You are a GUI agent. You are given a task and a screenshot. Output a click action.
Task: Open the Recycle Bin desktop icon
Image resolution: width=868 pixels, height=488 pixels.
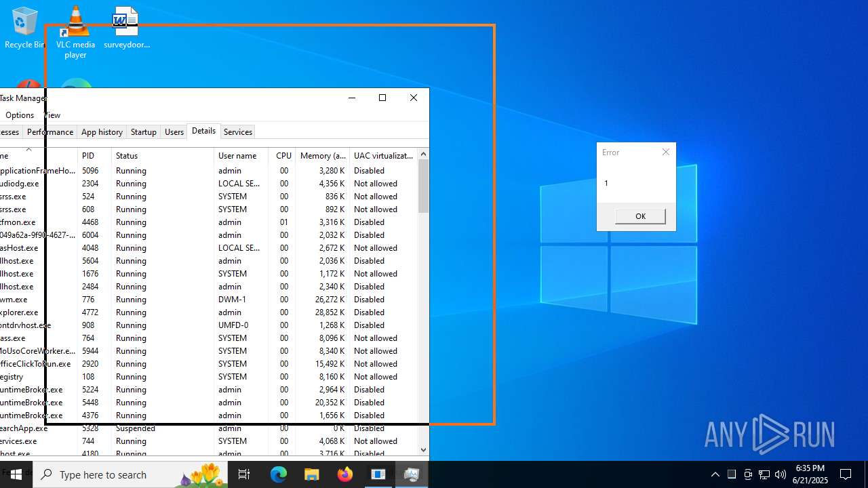click(x=25, y=28)
